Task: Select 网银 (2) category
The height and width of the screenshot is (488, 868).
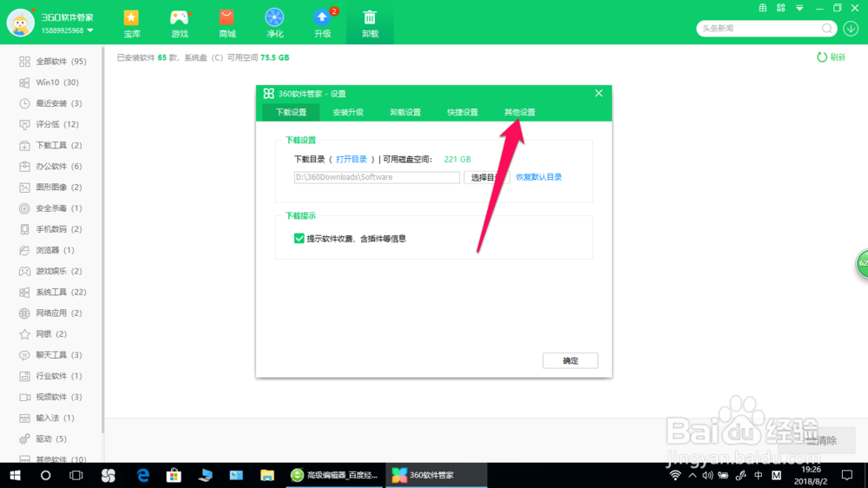Action: tap(43, 334)
